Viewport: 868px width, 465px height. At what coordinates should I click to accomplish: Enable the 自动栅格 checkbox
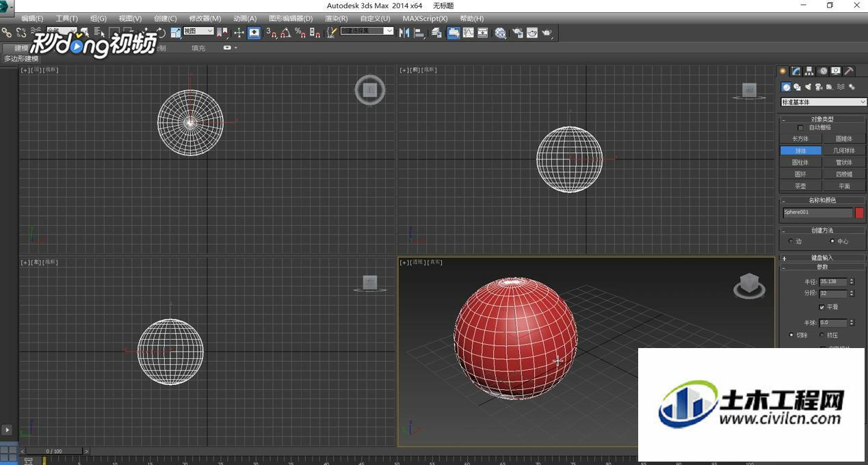[800, 128]
